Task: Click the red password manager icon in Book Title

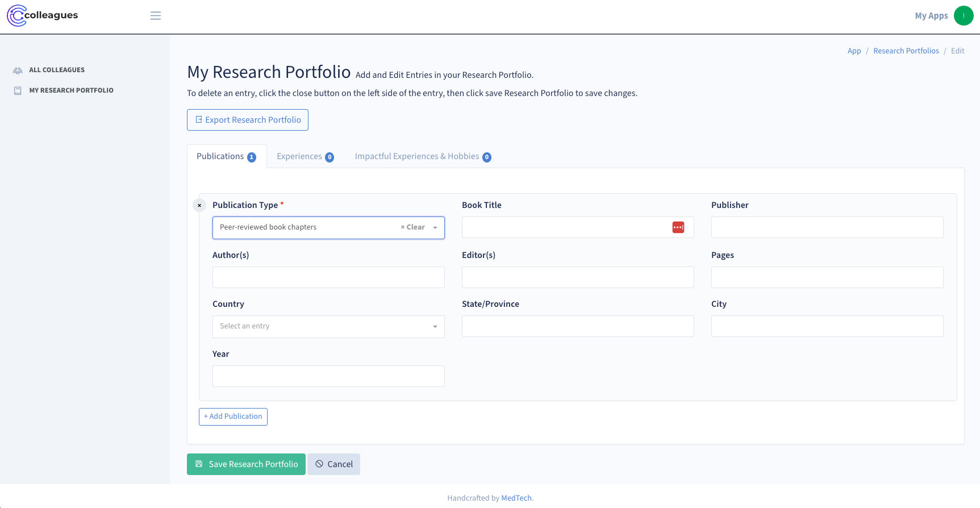Action: tap(678, 227)
